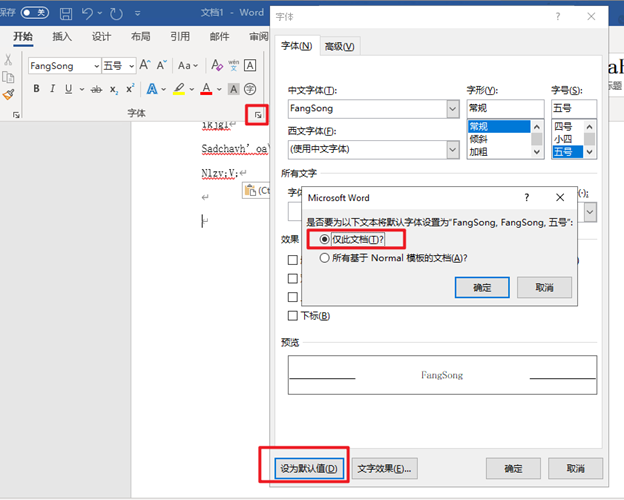Click the 设为默认值(D) button
The height and width of the screenshot is (500, 624).
(309, 469)
